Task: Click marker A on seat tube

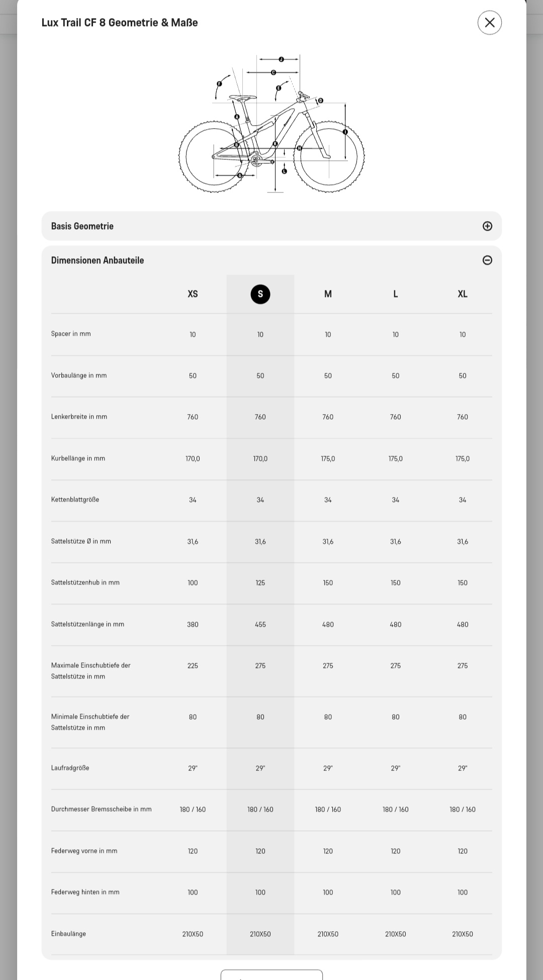Action: pyautogui.click(x=237, y=117)
